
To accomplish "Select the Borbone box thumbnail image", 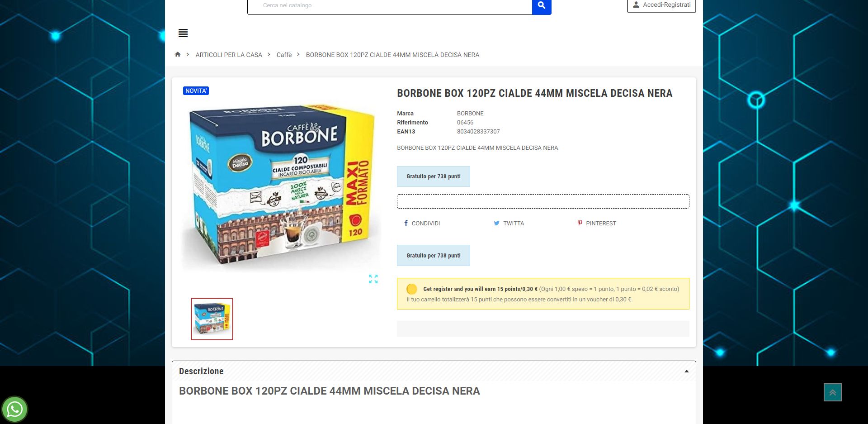I will (x=212, y=319).
